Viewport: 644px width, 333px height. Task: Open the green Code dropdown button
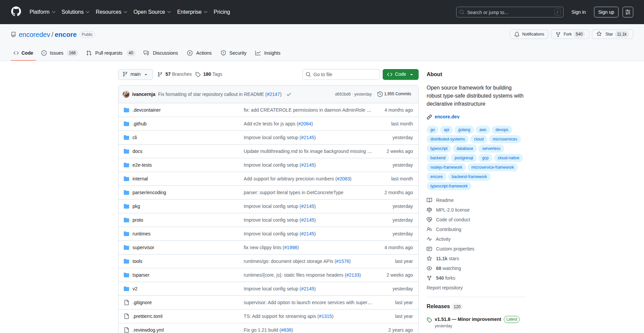point(400,74)
